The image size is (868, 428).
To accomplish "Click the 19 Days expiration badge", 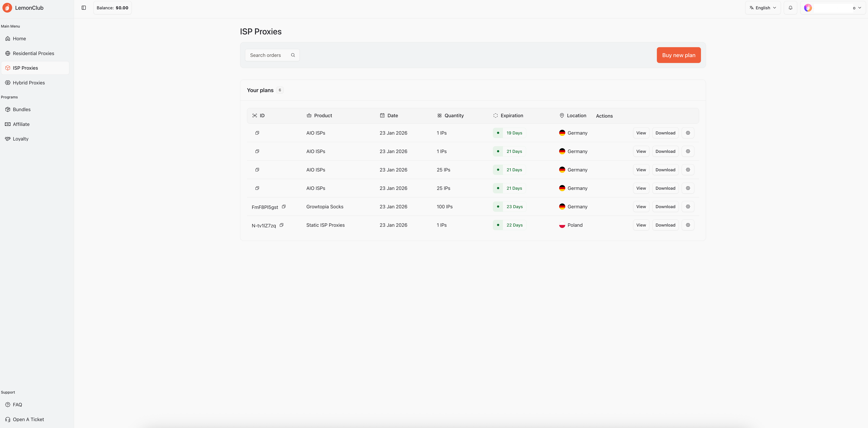I will 509,133.
